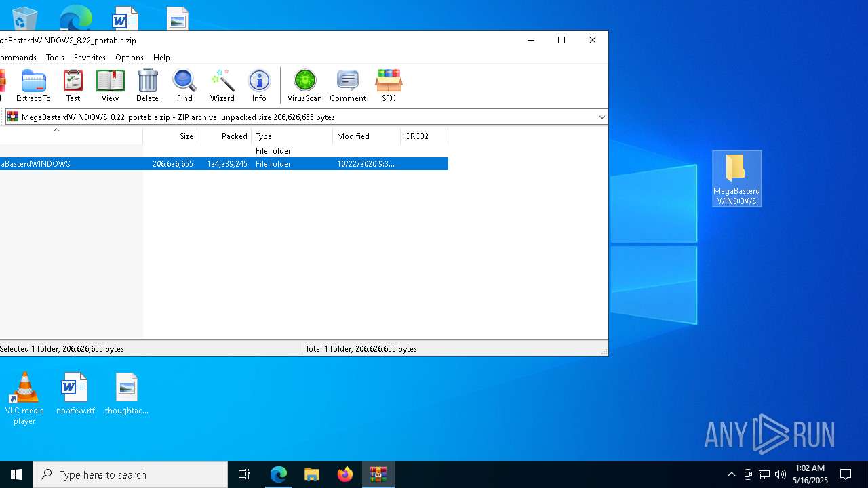The width and height of the screenshot is (868, 488).
Task: Click the status bar selected folder text
Action: [x=62, y=349]
